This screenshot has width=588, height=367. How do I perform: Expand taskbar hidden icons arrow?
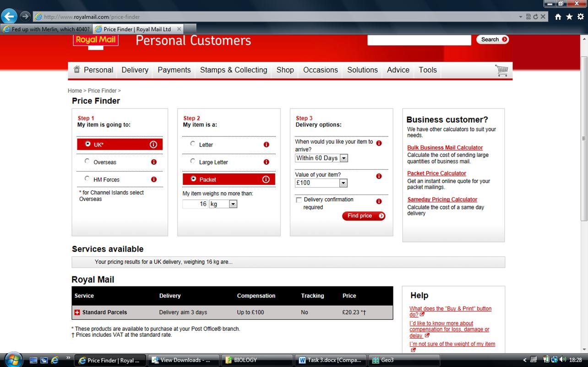(x=524, y=360)
